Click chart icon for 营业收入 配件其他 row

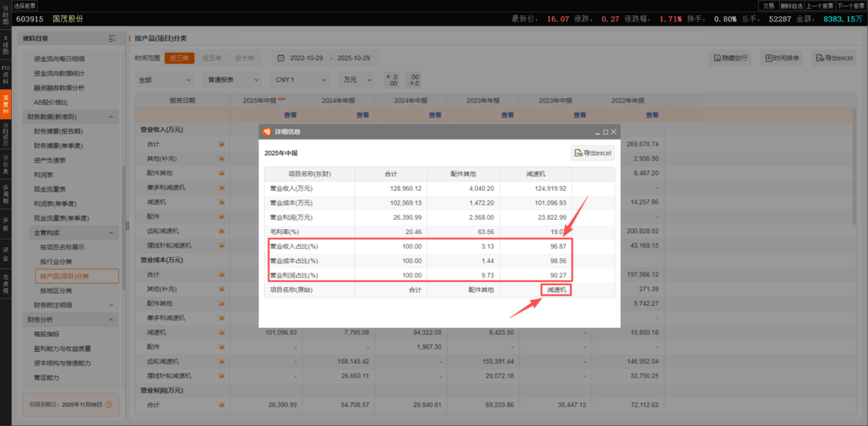point(221,173)
